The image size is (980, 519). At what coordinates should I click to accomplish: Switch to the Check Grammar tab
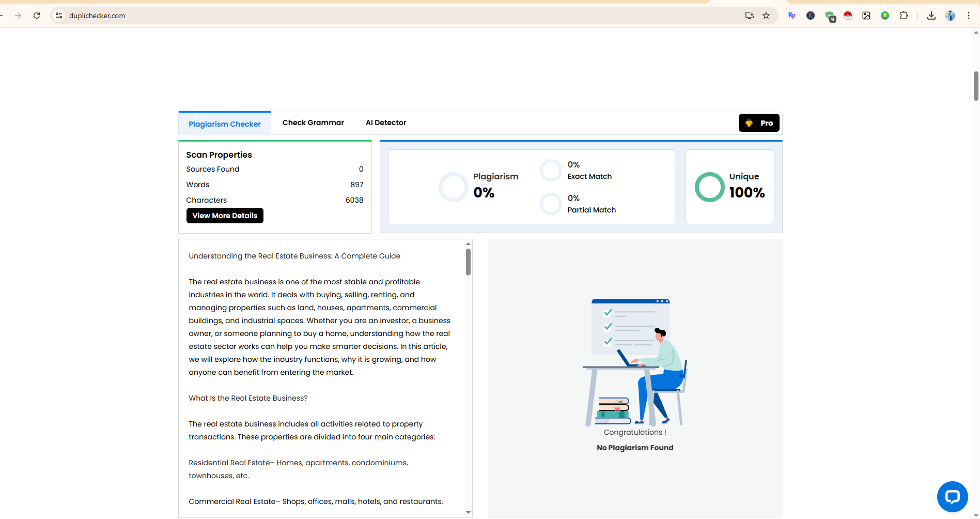click(313, 123)
